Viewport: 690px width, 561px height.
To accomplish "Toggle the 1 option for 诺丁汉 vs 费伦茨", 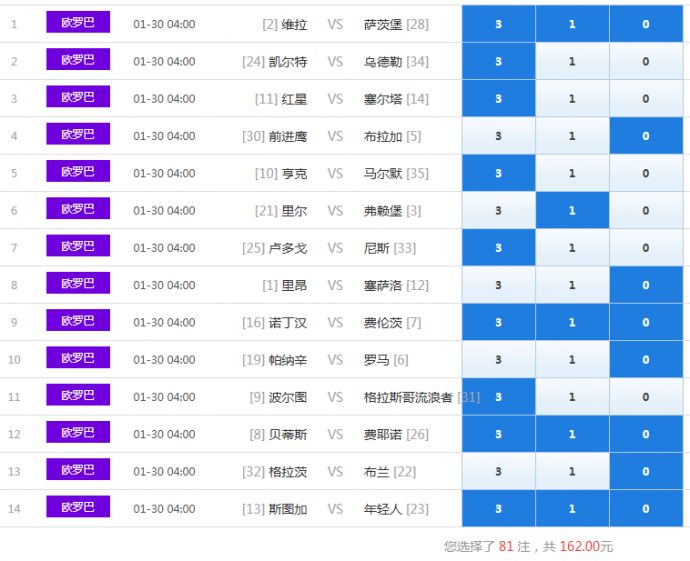I will pos(572,323).
